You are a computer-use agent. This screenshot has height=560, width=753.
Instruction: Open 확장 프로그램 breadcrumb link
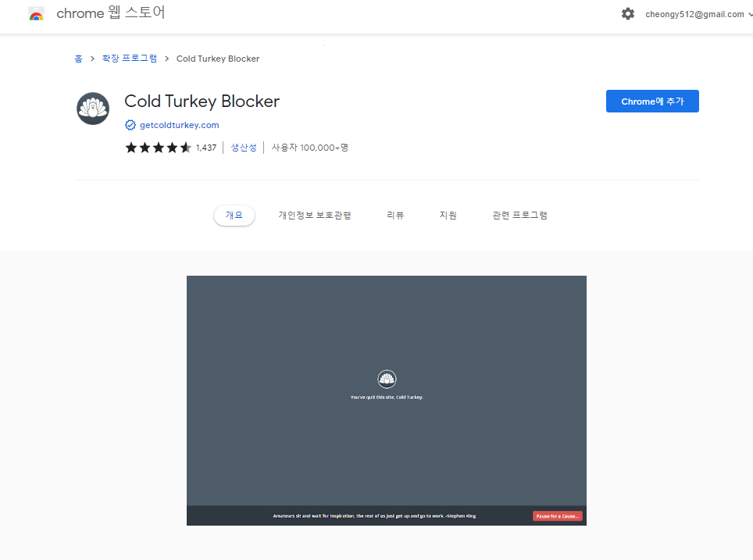point(130,59)
